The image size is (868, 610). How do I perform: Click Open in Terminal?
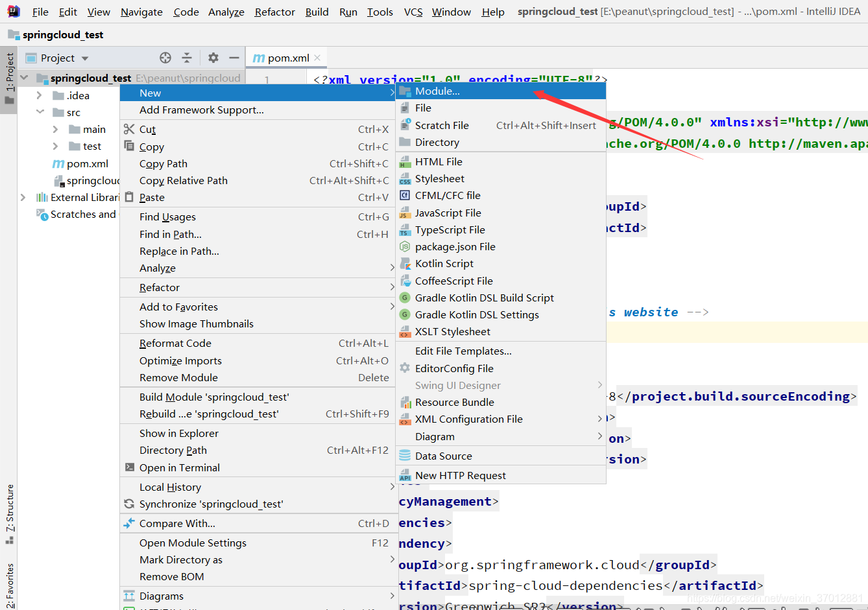(258, 467)
